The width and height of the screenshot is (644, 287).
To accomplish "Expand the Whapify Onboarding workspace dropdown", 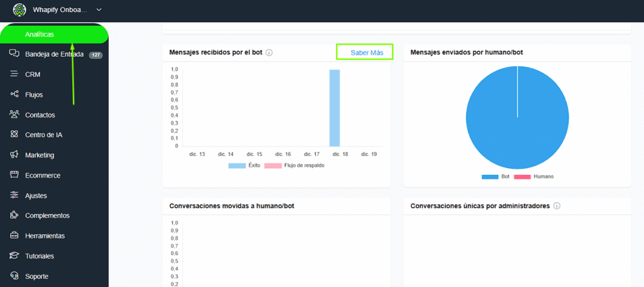I will click(99, 10).
